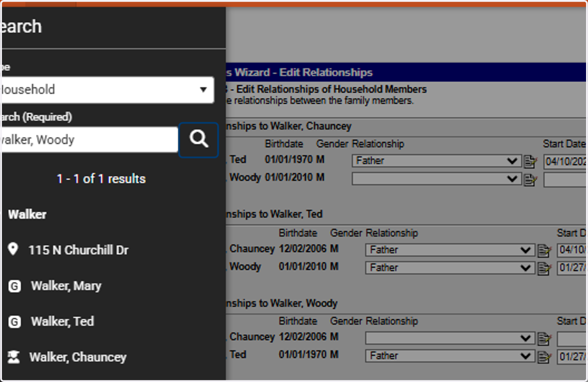Open Woody's relationship dropdown under Walker, Ted
This screenshot has height=382, width=588.
click(x=450, y=268)
